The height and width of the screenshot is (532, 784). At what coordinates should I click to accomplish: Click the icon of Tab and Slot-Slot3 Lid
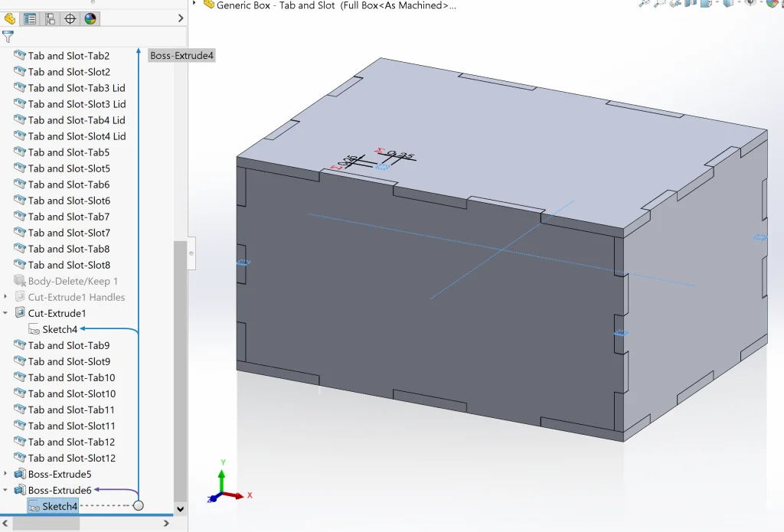(x=19, y=103)
